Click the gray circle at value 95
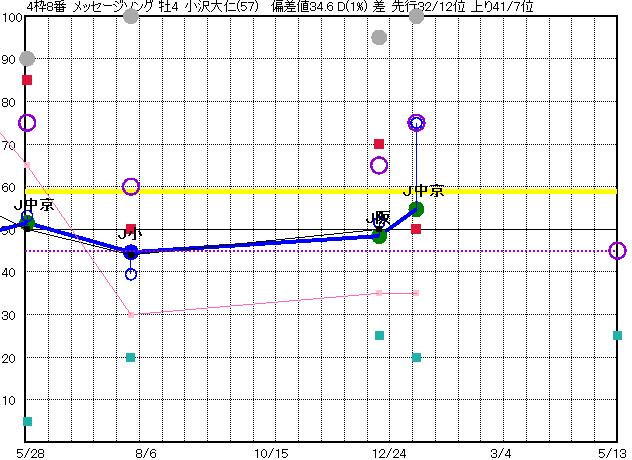The image size is (632, 460). click(379, 38)
